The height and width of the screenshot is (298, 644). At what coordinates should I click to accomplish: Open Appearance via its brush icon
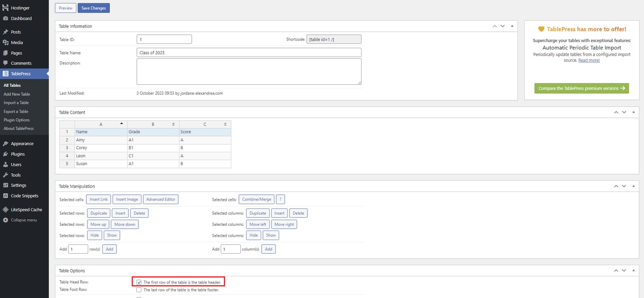pyautogui.click(x=5, y=143)
